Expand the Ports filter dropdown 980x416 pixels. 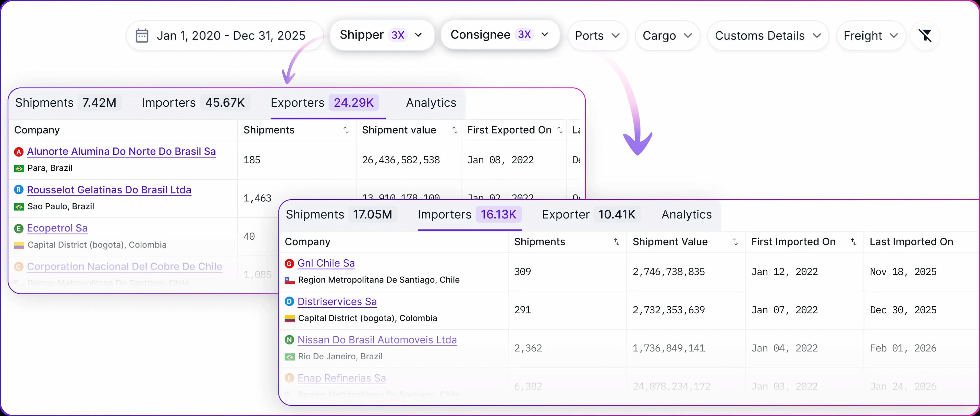[x=597, y=36]
